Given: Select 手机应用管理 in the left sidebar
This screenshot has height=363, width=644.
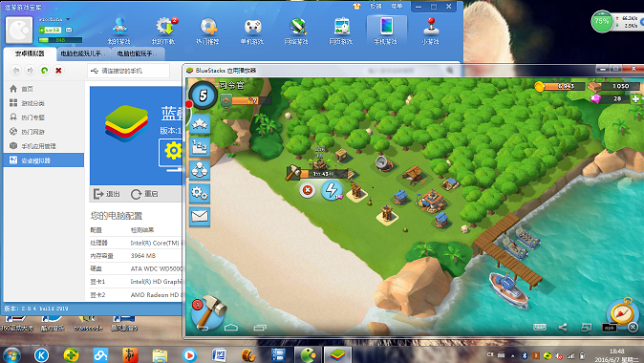Looking at the screenshot, I should click(38, 146).
